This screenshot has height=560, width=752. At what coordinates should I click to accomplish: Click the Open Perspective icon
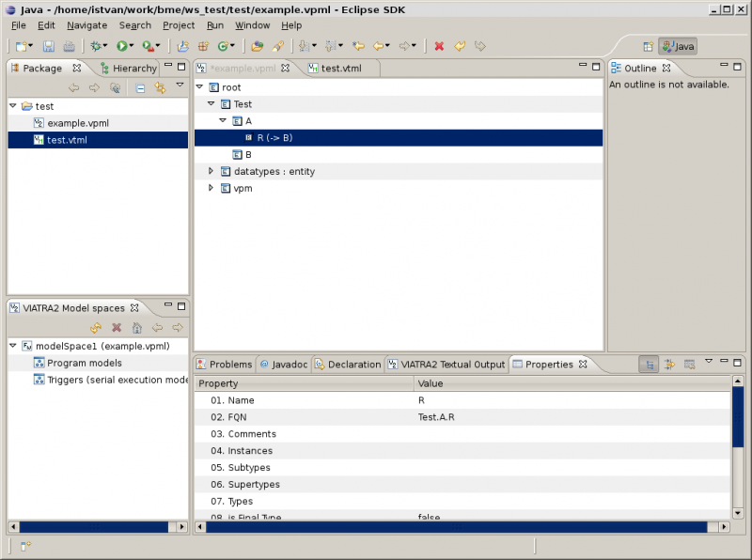pyautogui.click(x=648, y=46)
